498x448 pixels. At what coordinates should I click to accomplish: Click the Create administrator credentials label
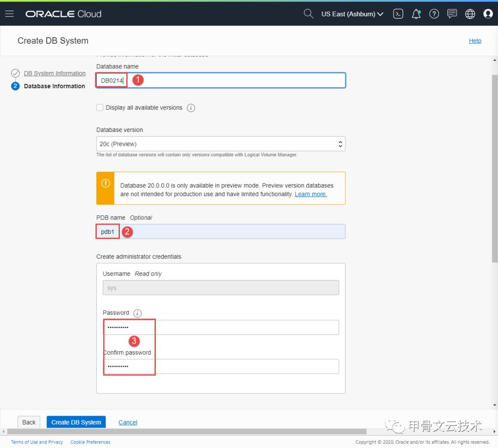138,257
